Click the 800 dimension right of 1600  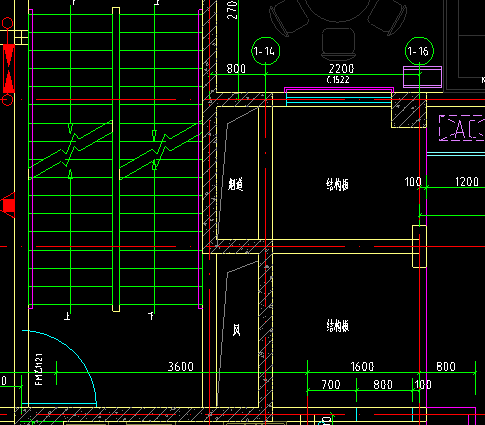coord(446,367)
